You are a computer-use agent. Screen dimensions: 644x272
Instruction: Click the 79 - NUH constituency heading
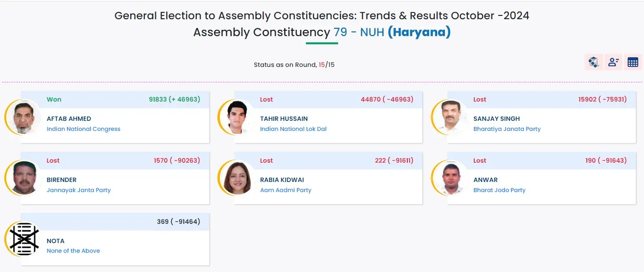[358, 32]
